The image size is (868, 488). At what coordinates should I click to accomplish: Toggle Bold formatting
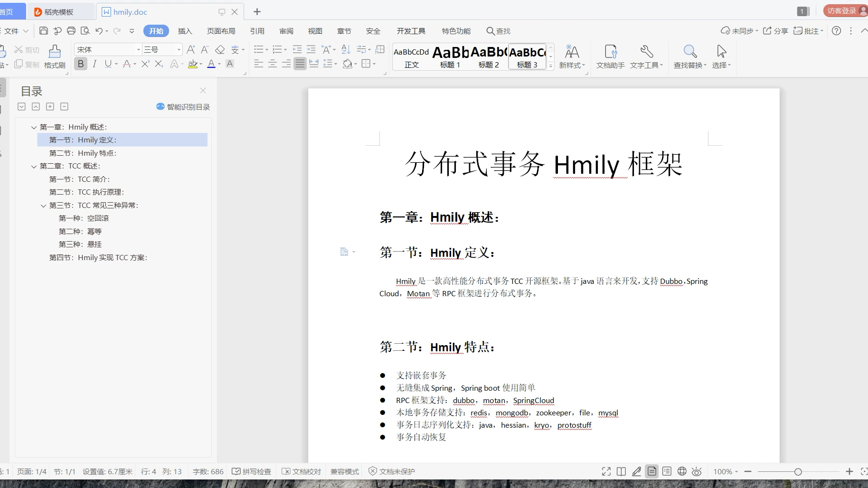[81, 64]
